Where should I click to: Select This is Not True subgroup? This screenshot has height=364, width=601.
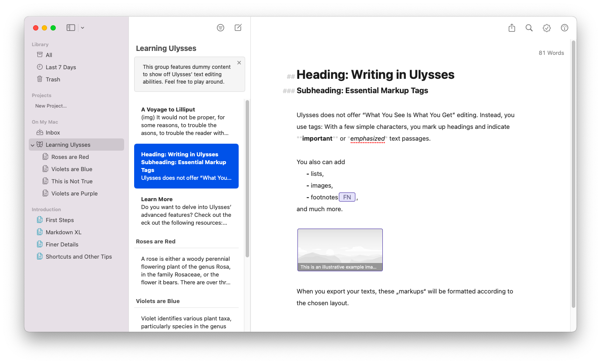click(76, 181)
